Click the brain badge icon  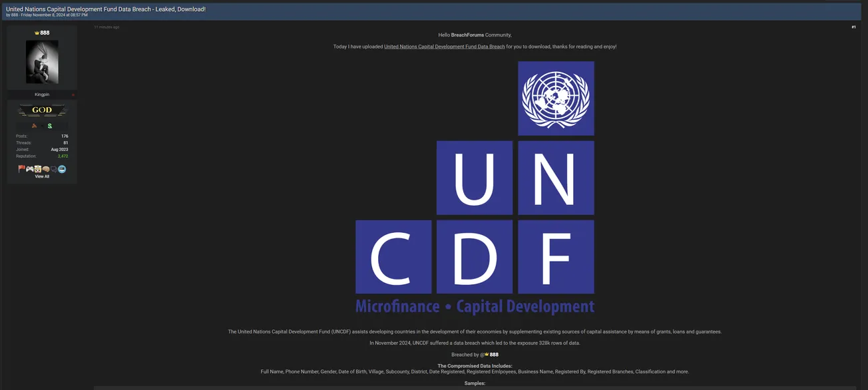46,169
